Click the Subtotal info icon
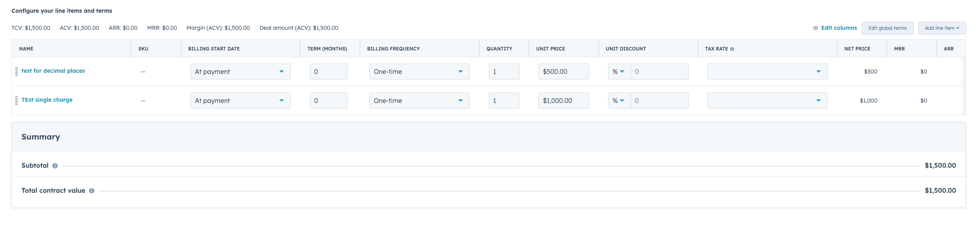 click(x=55, y=166)
